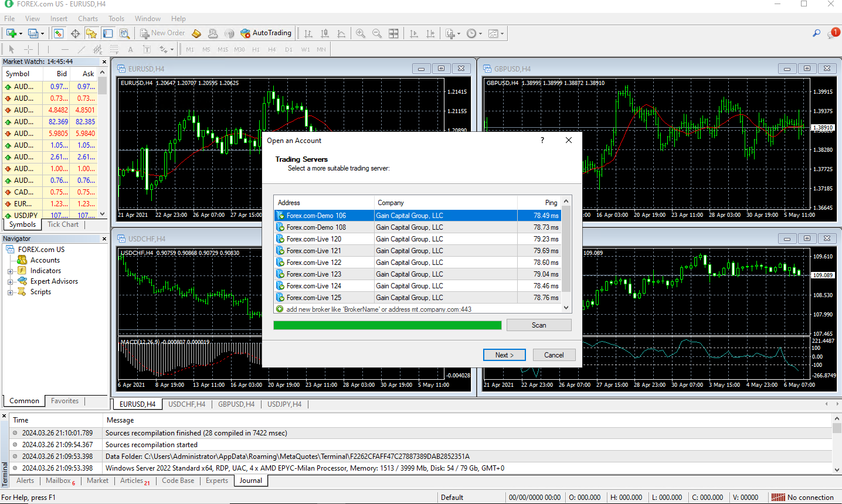842x504 pixels.
Task: Click the green server scan progress bar
Action: tap(387, 325)
